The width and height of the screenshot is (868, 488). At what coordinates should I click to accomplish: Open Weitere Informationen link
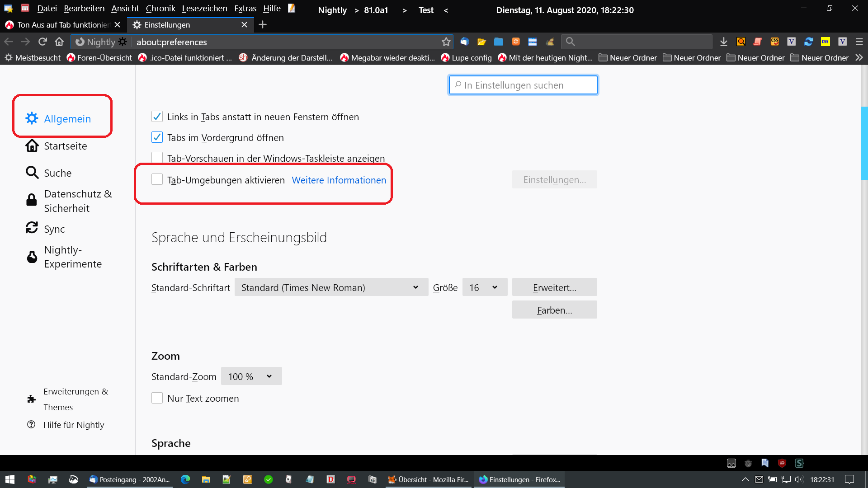[339, 180]
